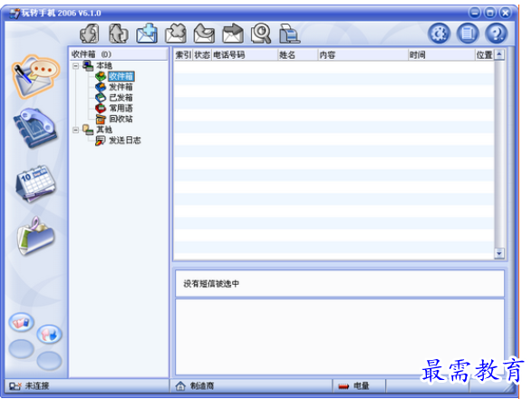Select the 本地 root node

click(104, 65)
